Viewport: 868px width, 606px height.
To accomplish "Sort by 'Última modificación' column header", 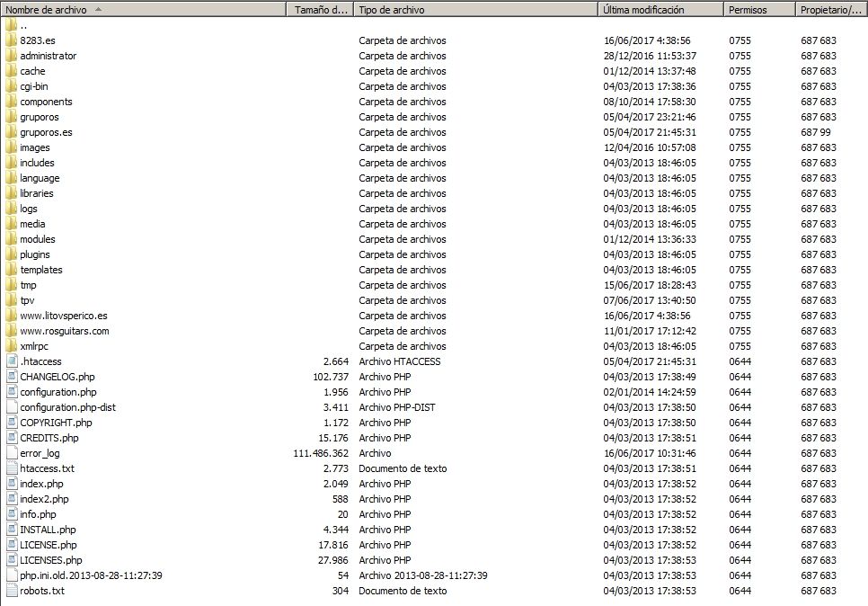I will (661, 9).
